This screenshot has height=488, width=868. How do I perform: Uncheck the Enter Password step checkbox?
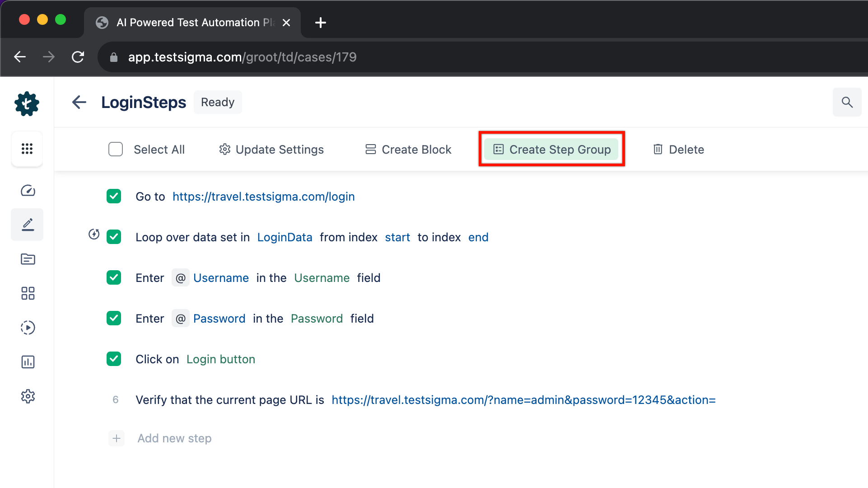coord(114,318)
